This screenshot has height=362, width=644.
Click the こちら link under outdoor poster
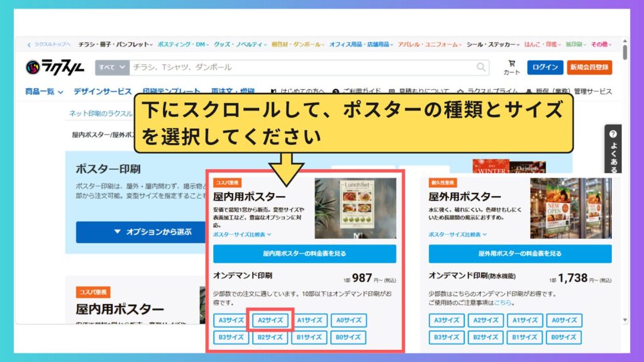pyautogui.click(x=502, y=303)
